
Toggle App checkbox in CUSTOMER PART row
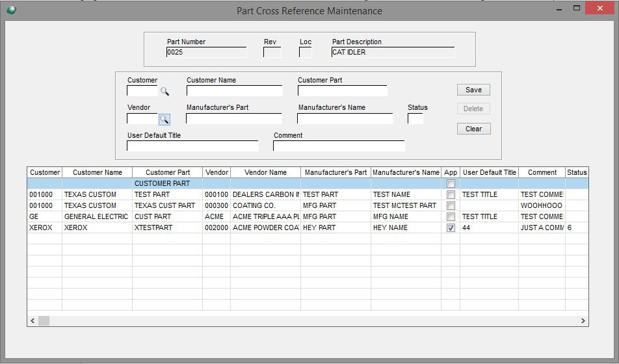point(451,183)
